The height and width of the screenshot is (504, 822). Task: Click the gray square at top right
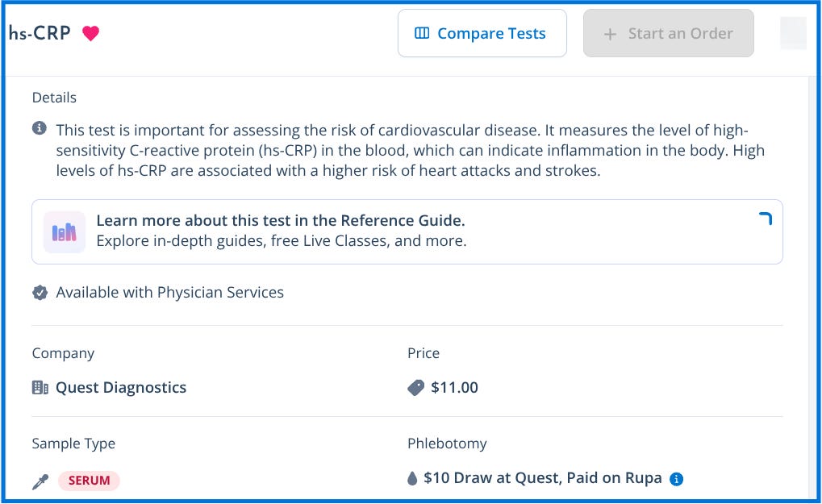click(x=793, y=34)
